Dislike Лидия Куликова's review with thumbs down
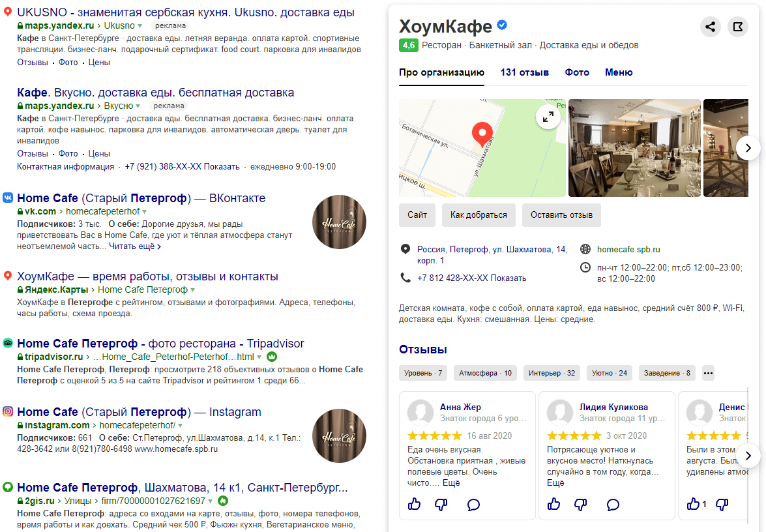This screenshot has width=766, height=532. coord(580,505)
